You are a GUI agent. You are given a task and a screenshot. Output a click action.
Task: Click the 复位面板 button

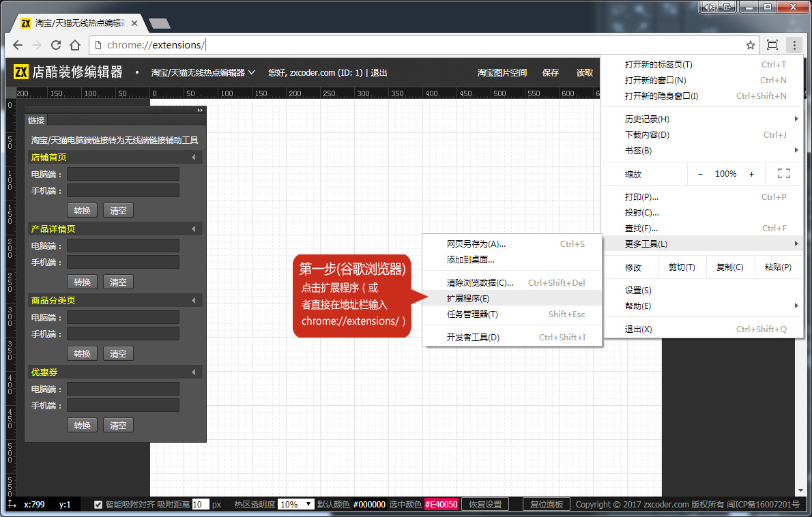(547, 504)
